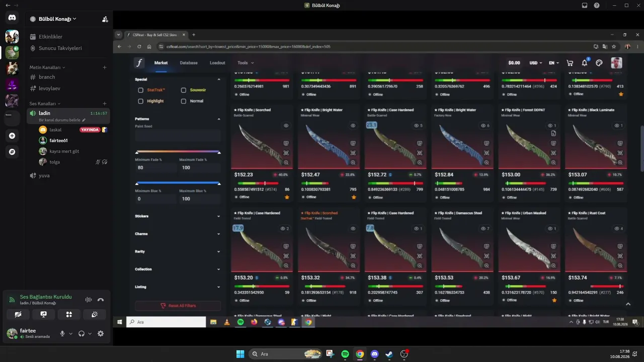Zoom into the $152.23 Scorched knife image
The image size is (644, 362).
(x=286, y=162)
